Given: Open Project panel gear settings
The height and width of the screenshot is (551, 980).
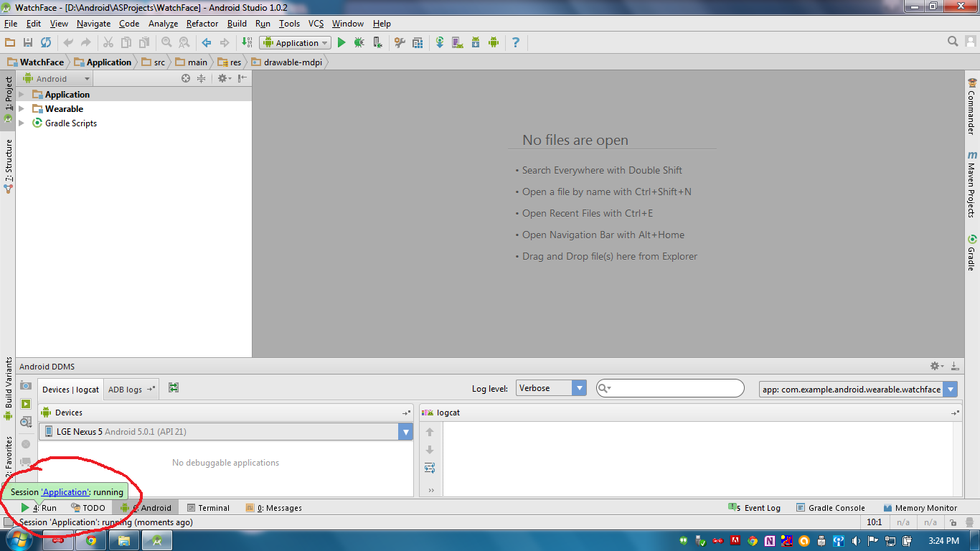Looking at the screenshot, I should (x=224, y=79).
